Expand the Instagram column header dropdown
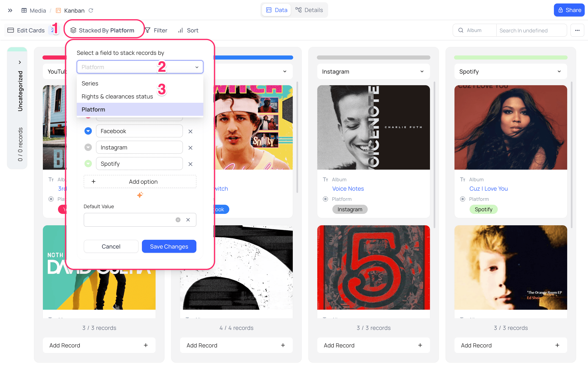Viewport: 588px width, 367px height. point(422,71)
